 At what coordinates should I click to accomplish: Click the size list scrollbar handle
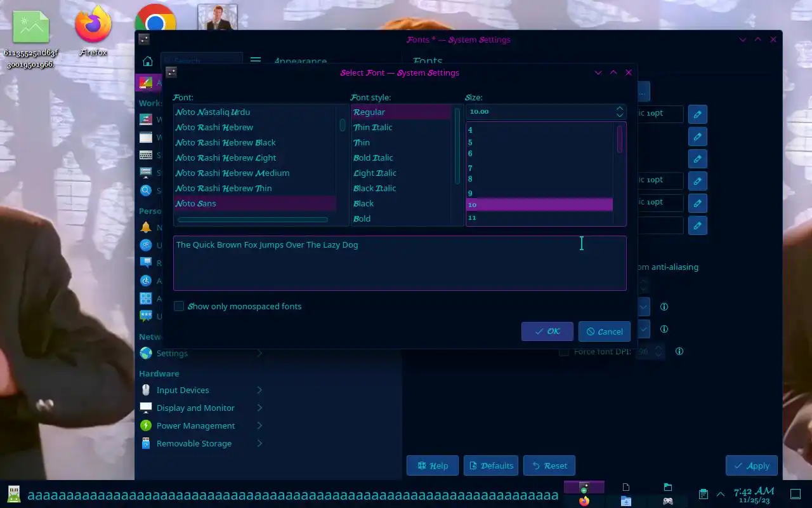point(620,139)
